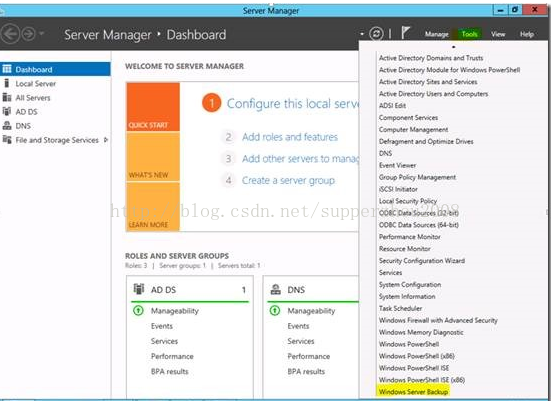Click Create a server group link

tap(288, 181)
